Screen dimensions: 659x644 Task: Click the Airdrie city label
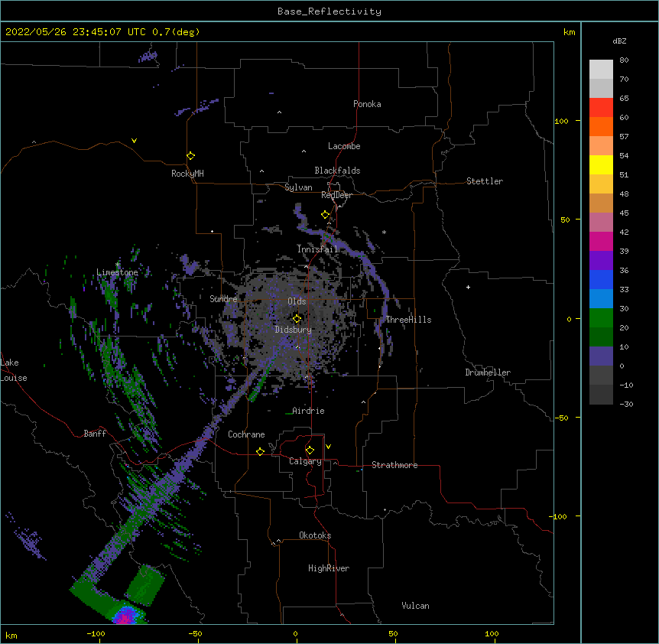[308, 411]
